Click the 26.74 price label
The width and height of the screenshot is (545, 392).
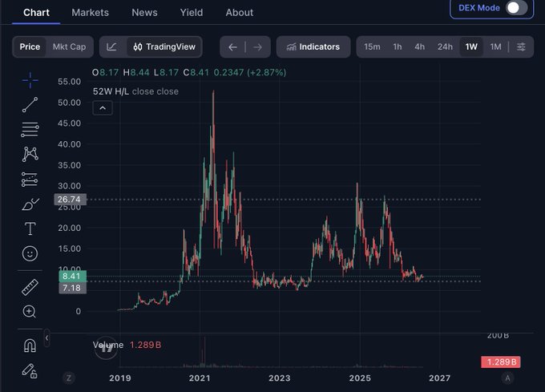tap(70, 199)
